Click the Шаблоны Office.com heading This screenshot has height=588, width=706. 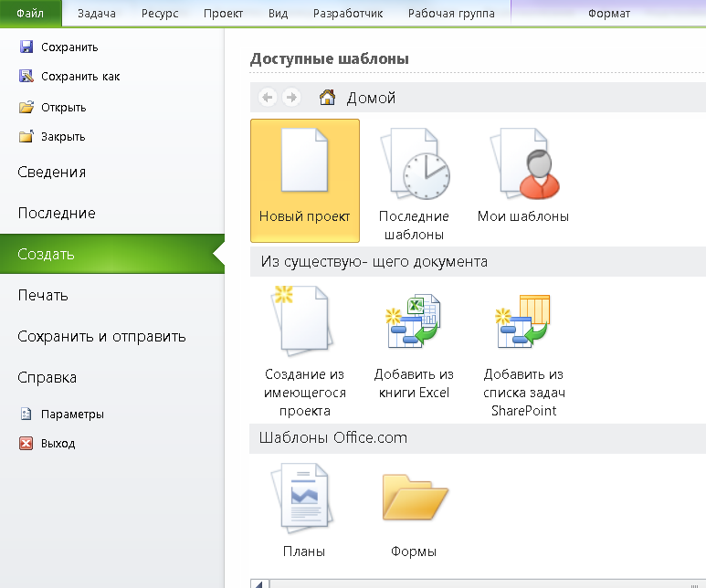(x=333, y=437)
